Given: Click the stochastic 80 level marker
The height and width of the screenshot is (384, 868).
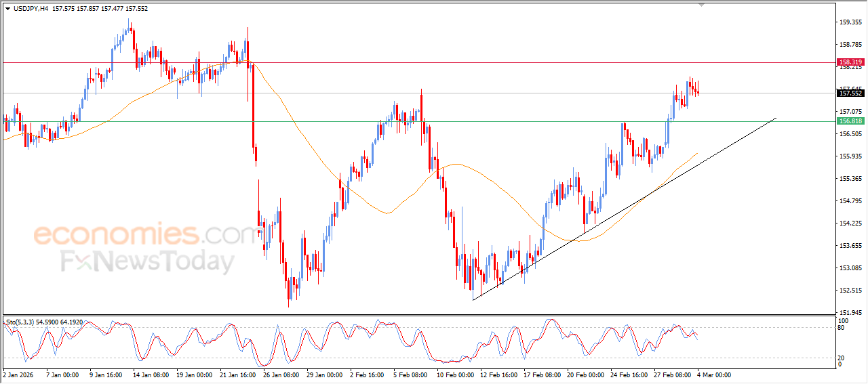Looking at the screenshot, I should tap(841, 328).
